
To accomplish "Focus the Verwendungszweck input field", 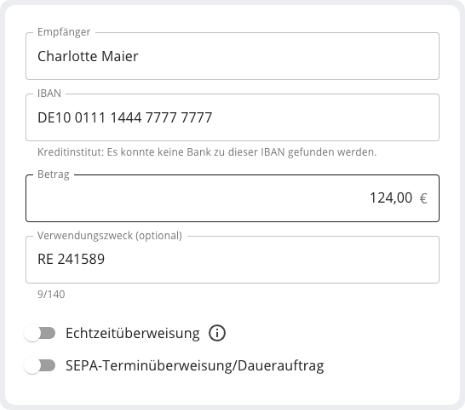I will pyautogui.click(x=232, y=260).
